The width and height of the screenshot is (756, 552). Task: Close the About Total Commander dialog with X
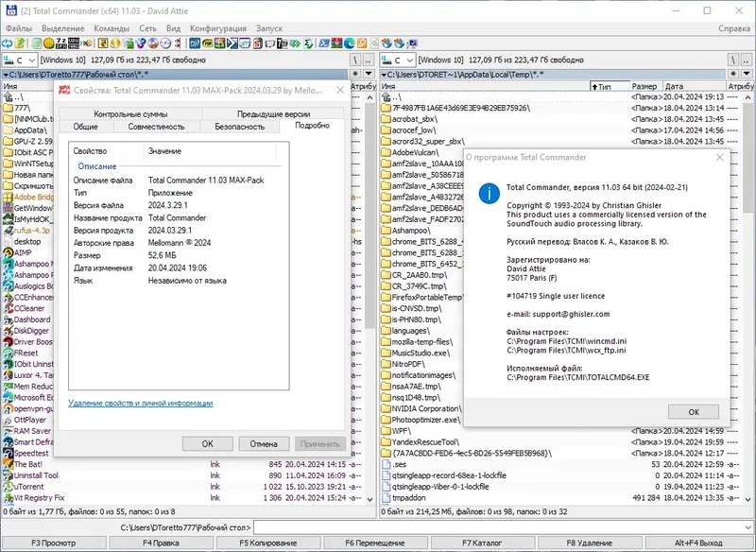click(x=719, y=158)
